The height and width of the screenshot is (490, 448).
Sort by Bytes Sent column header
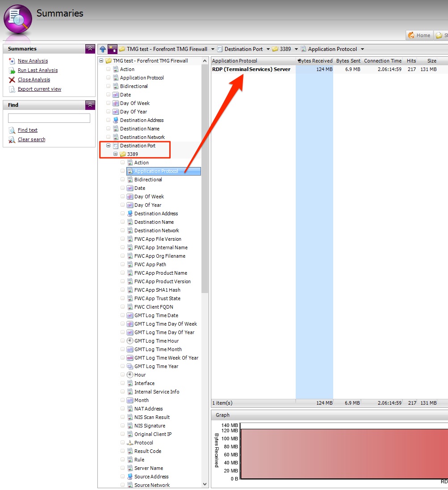click(x=348, y=61)
